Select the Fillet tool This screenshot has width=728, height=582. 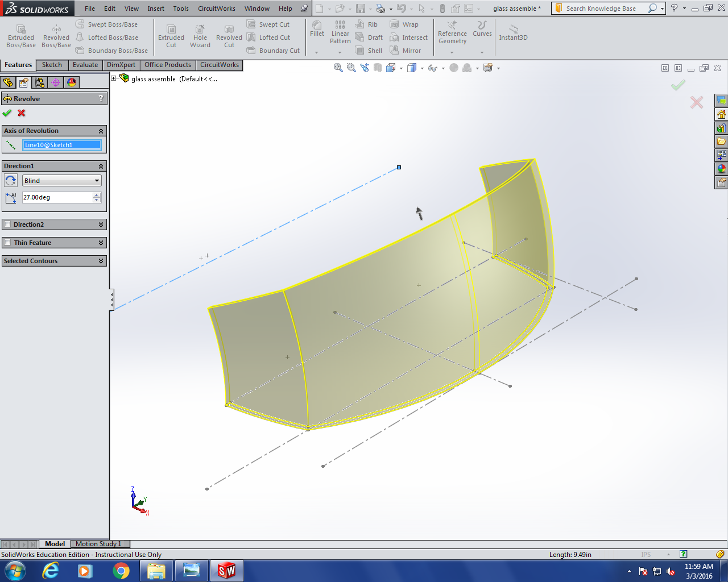(317, 29)
